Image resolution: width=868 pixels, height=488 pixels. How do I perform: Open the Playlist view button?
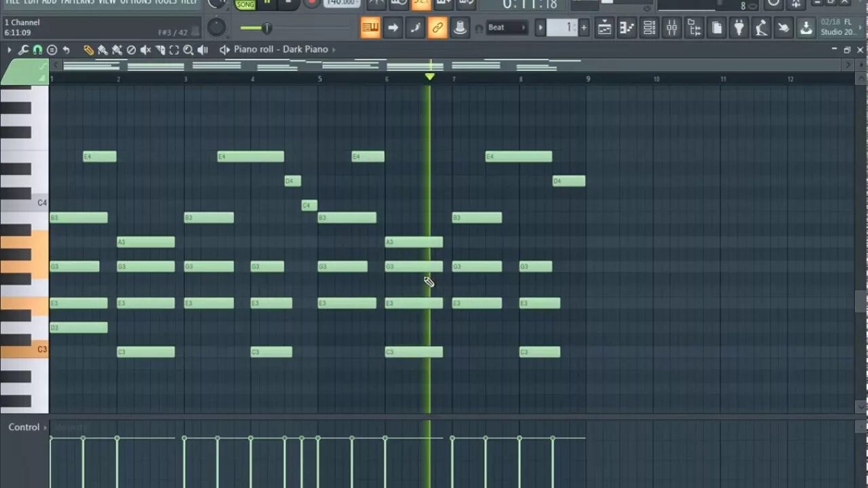[x=604, y=28]
